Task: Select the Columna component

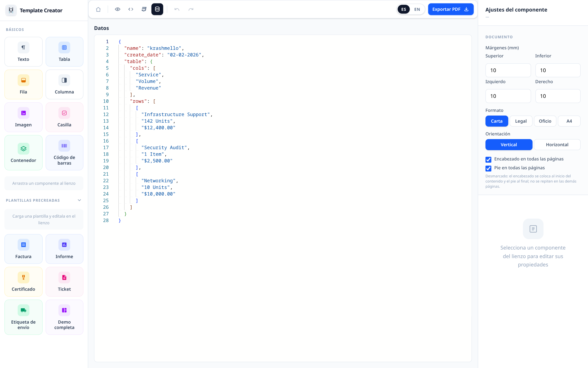Action: [x=64, y=84]
